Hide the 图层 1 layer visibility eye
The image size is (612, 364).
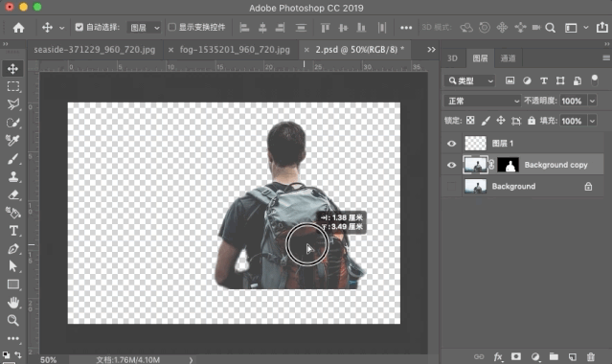(452, 144)
